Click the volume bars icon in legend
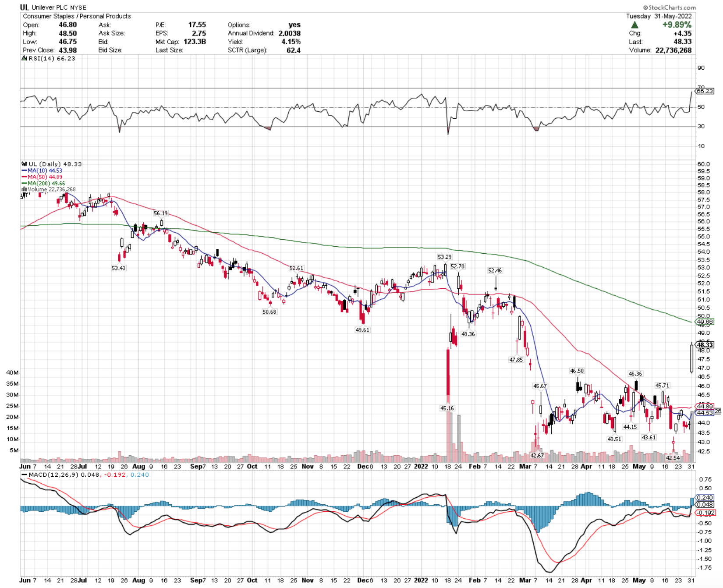 (x=25, y=189)
